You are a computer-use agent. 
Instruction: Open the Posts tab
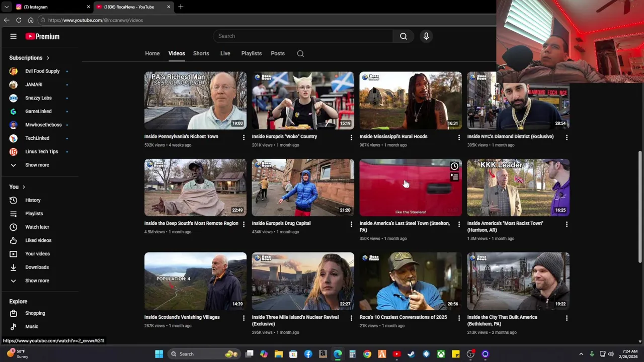pyautogui.click(x=278, y=53)
